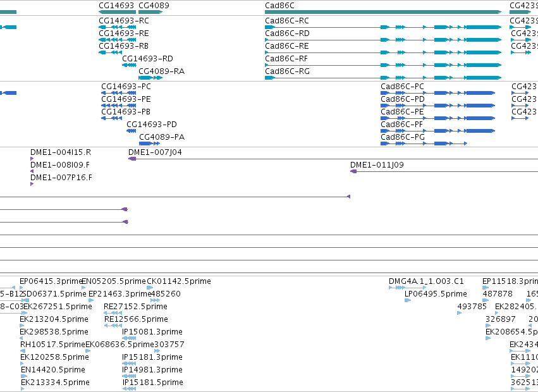The image size is (538, 392).
Task: Select clone DME1-011J09 label
Action: (x=377, y=165)
